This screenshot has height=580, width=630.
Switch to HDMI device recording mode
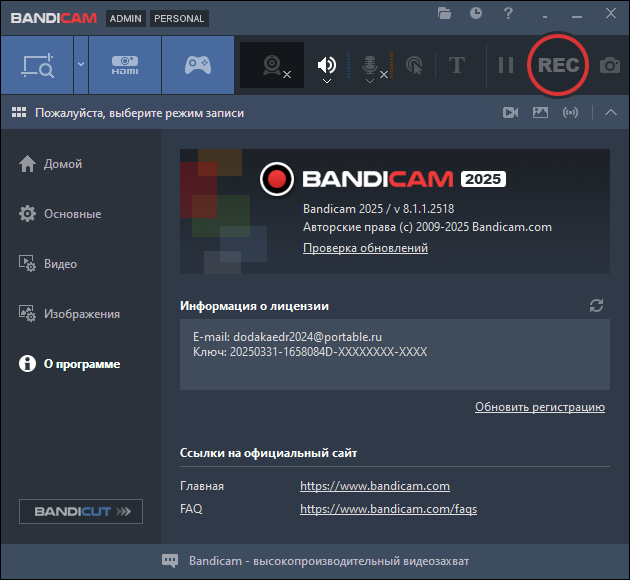pyautogui.click(x=125, y=65)
